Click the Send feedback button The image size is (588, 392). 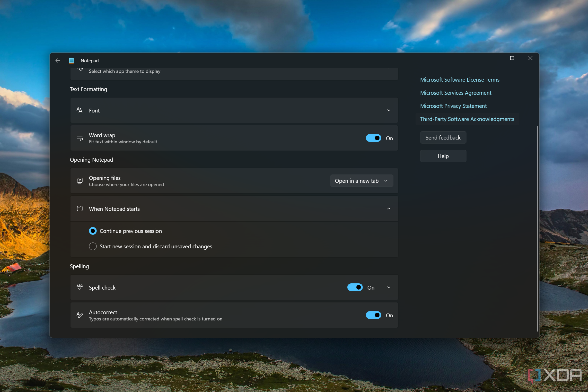pyautogui.click(x=442, y=137)
